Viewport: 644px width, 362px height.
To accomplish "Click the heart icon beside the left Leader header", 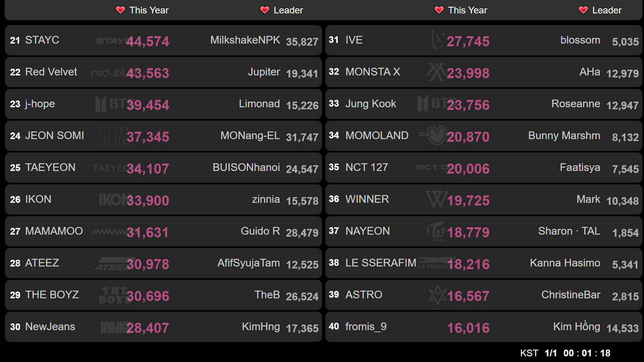I will [x=265, y=10].
